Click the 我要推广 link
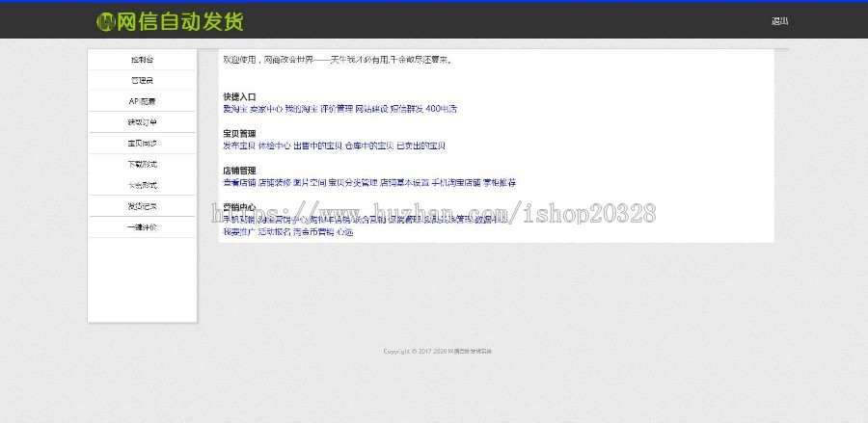Image resolution: width=868 pixels, height=423 pixels. (239, 232)
